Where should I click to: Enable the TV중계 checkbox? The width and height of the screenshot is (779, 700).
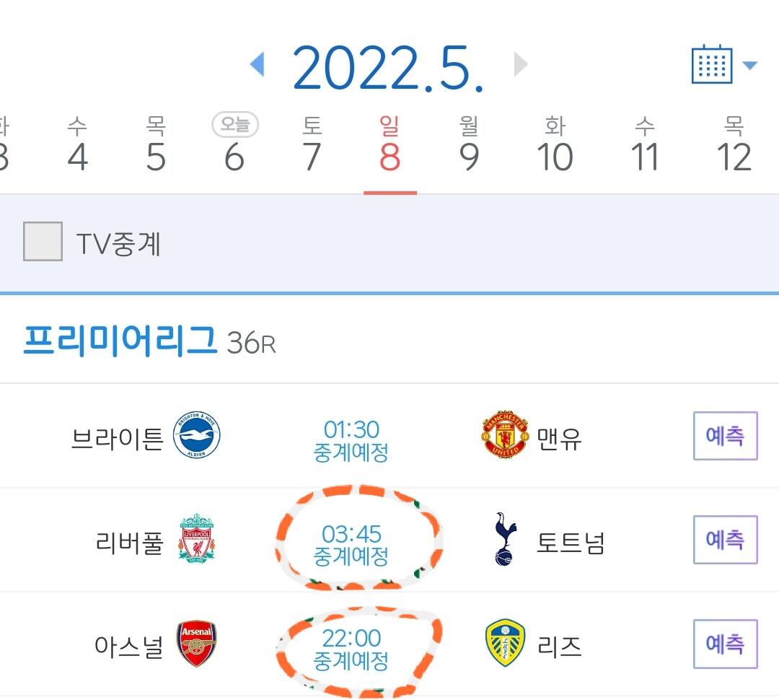[43, 242]
